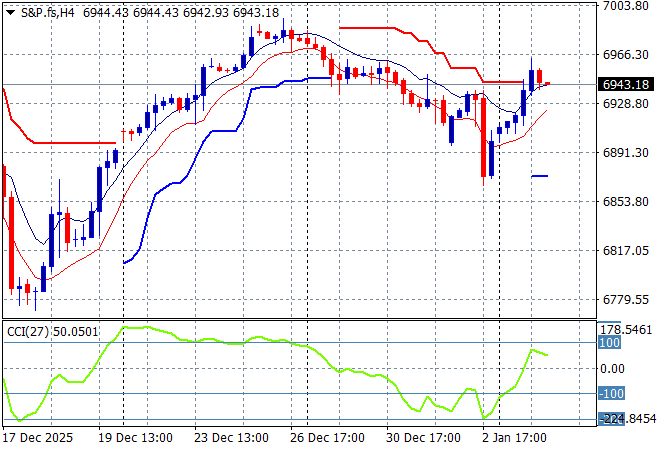Select the 6817.05 price axis label
Viewport: 660px width, 450px height.
pyautogui.click(x=626, y=250)
